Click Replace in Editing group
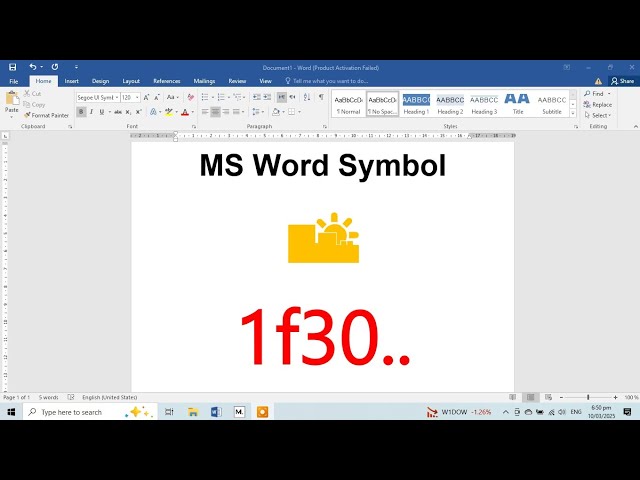The image size is (640, 480). pos(598,104)
